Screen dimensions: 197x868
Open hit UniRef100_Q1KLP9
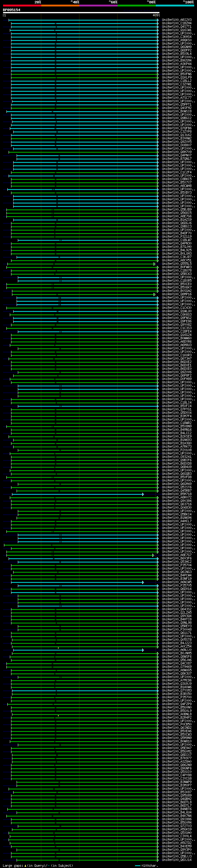click(x=176, y=78)
